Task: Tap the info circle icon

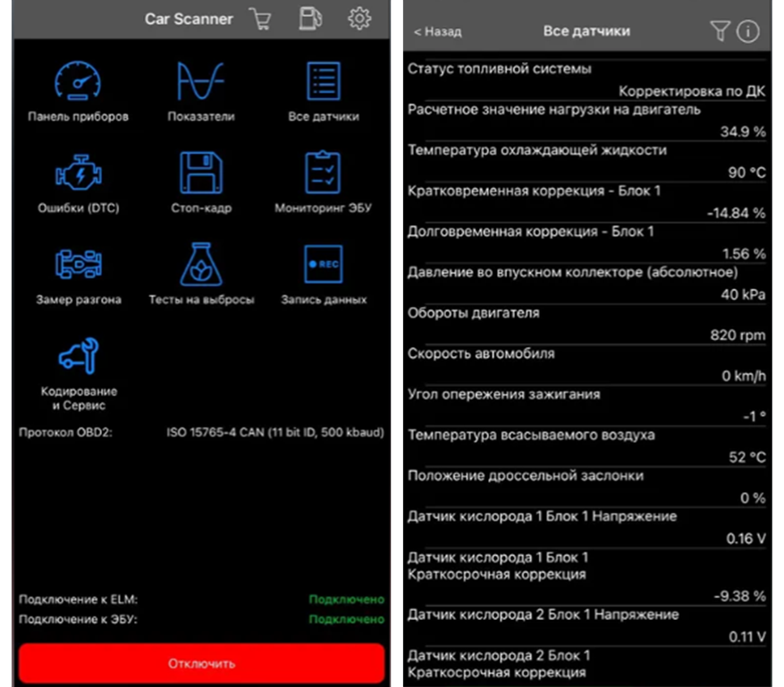Action: (748, 31)
